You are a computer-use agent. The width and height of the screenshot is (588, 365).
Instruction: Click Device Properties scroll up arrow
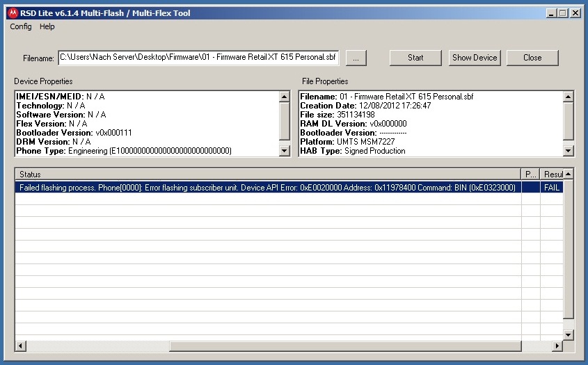pos(284,97)
